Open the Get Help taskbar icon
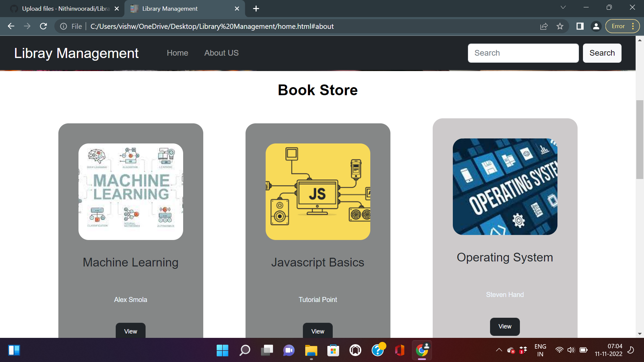The width and height of the screenshot is (644, 362). tap(378, 350)
